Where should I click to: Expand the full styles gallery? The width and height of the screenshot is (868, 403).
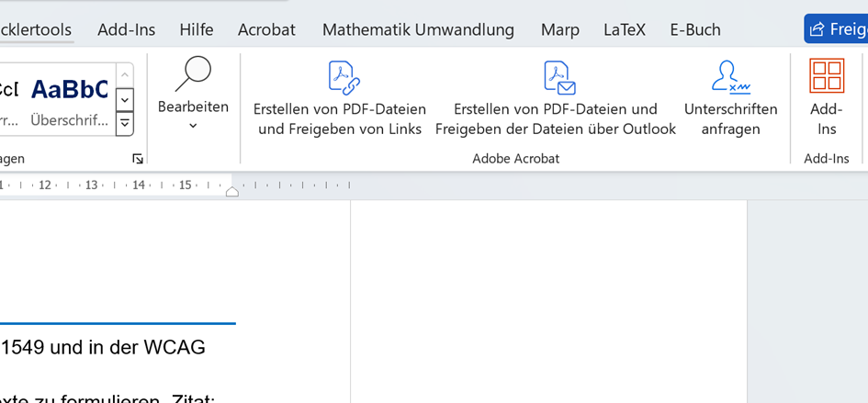click(125, 123)
